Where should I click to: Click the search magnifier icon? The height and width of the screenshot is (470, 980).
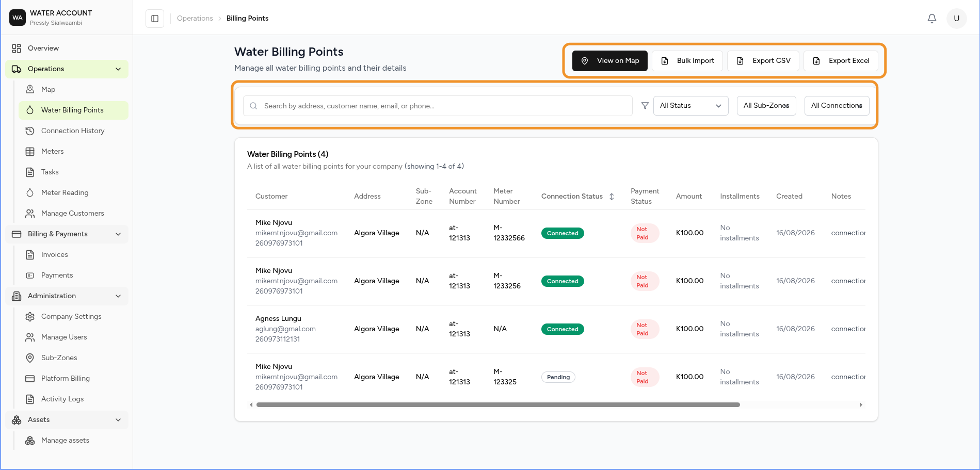click(x=253, y=106)
